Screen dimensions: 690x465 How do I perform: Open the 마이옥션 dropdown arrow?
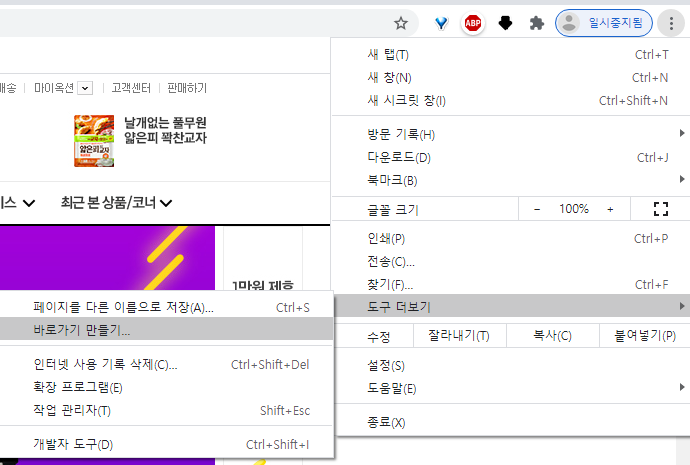[x=85, y=88]
